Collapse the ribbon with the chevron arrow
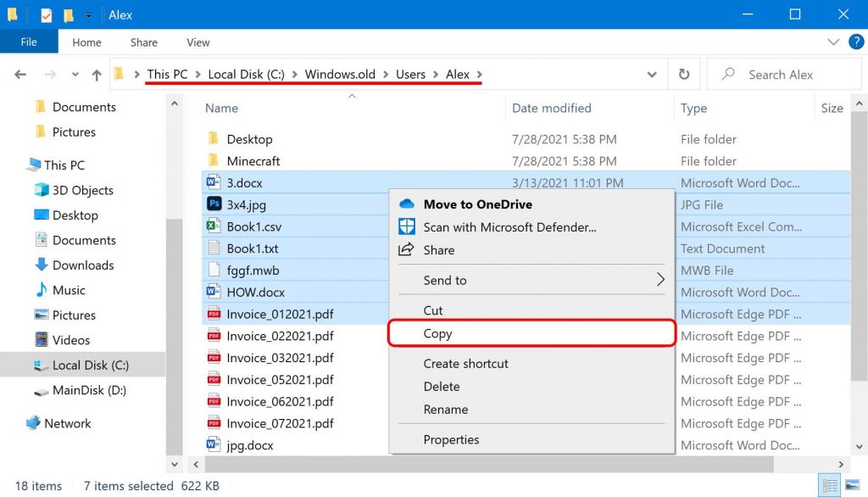This screenshot has height=497, width=868. pos(832,42)
